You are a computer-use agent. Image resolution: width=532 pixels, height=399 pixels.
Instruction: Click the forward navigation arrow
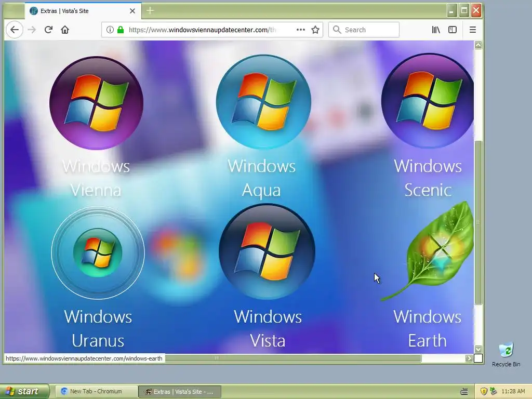(32, 30)
